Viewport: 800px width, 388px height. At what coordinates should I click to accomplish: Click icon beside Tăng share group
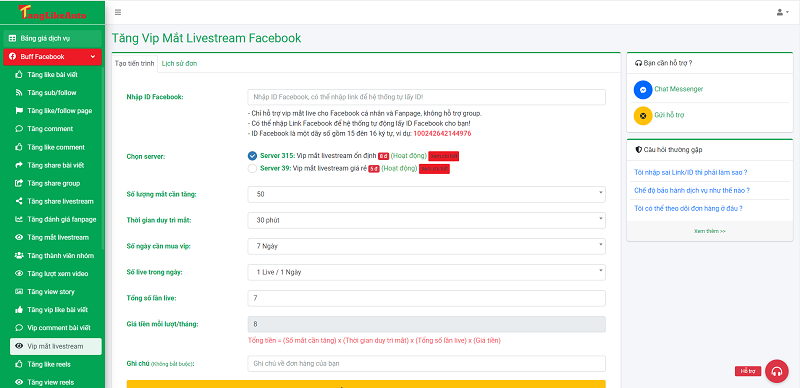[19, 183]
